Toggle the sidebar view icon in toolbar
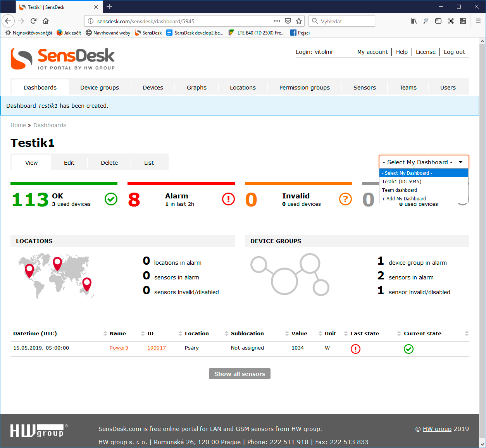The image size is (486, 448). coord(438,21)
